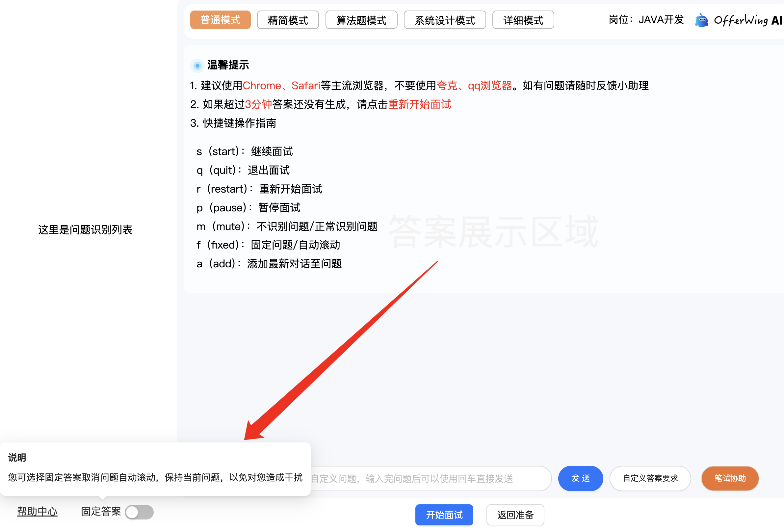The height and width of the screenshot is (532, 784).
Task: Click the OfferWing AI mascot logo icon
Action: pos(701,21)
